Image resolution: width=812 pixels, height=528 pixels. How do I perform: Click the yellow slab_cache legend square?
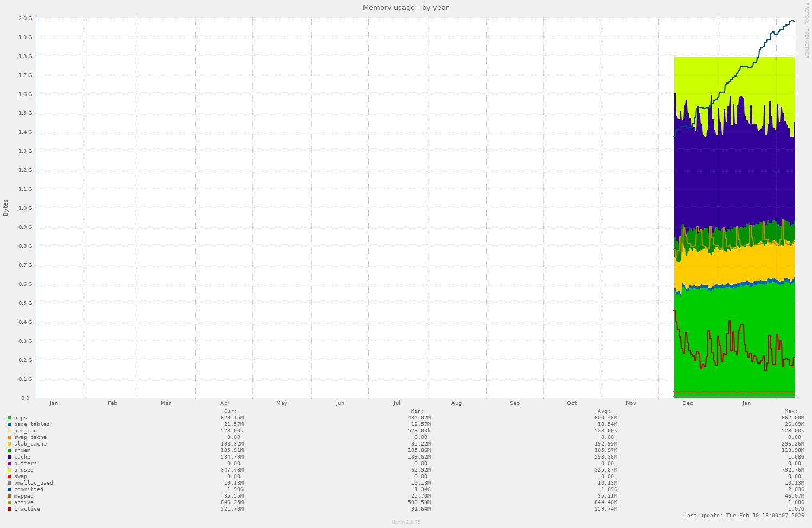tap(8, 443)
